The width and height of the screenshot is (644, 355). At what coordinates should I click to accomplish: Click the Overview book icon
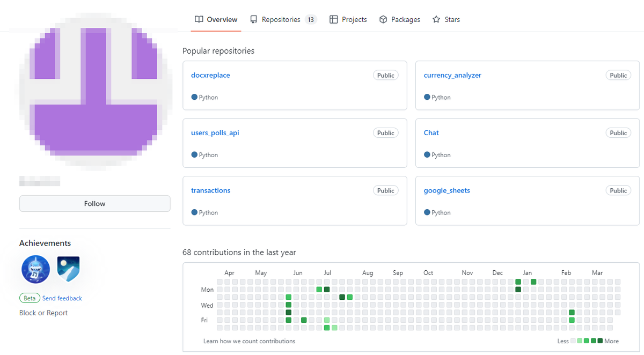(x=199, y=19)
